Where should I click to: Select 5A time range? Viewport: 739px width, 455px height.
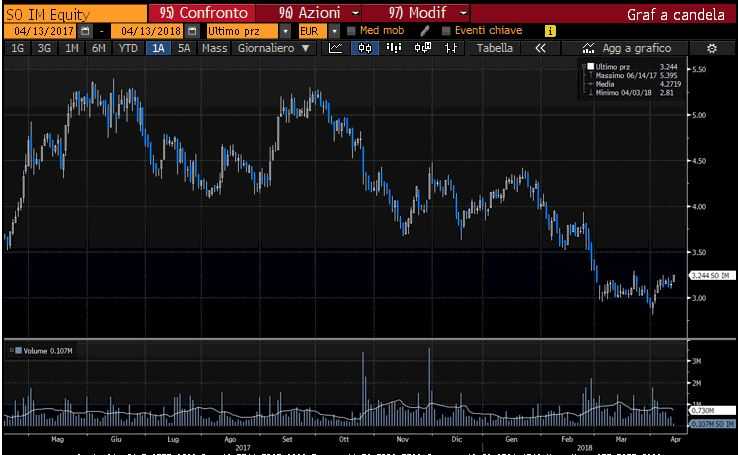click(184, 48)
